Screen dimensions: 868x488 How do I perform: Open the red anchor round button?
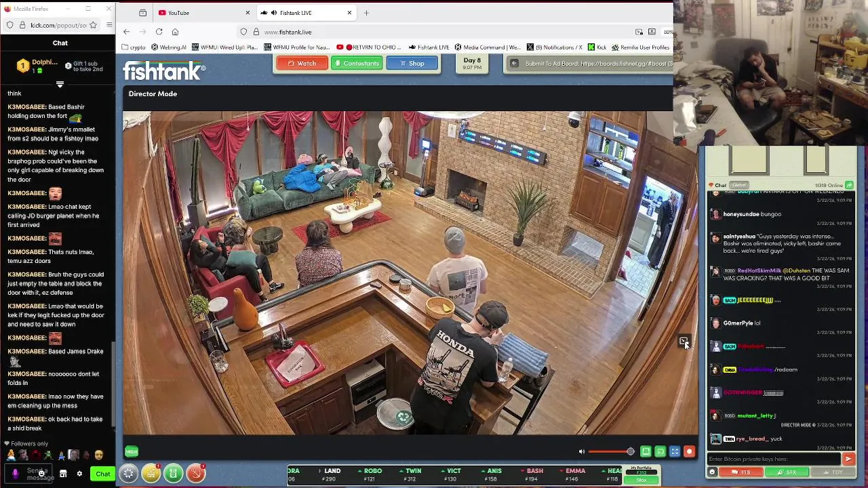195,473
